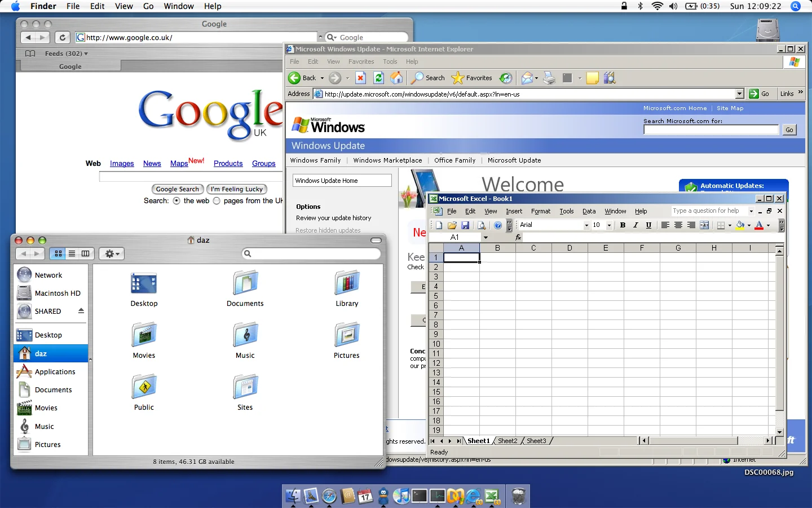Viewport: 812px width, 508px height.
Task: Open the Trash in the Dock
Action: (519, 496)
